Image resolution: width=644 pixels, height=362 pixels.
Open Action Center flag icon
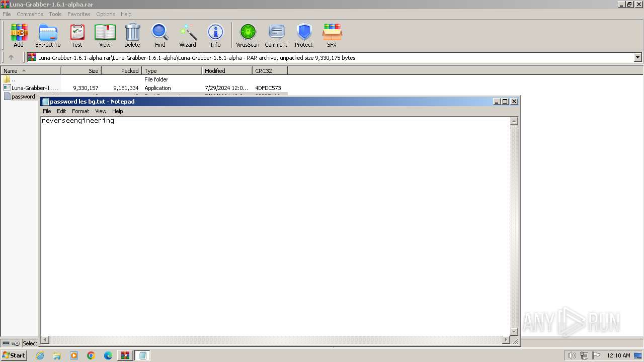click(596, 355)
